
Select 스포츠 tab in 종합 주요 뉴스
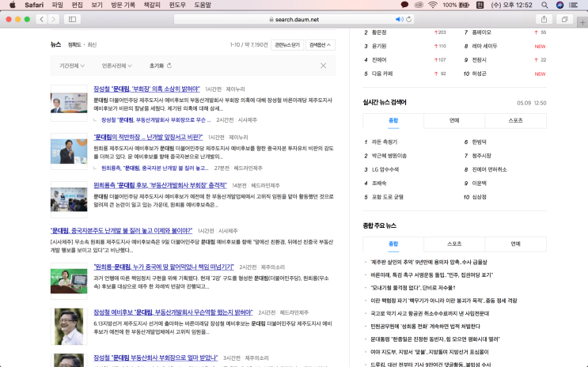[x=454, y=244]
